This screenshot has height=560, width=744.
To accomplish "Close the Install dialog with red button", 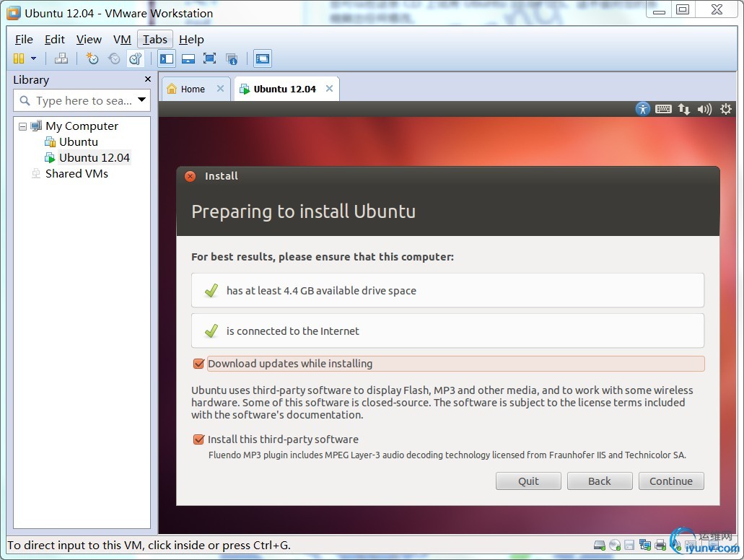I will pyautogui.click(x=190, y=176).
